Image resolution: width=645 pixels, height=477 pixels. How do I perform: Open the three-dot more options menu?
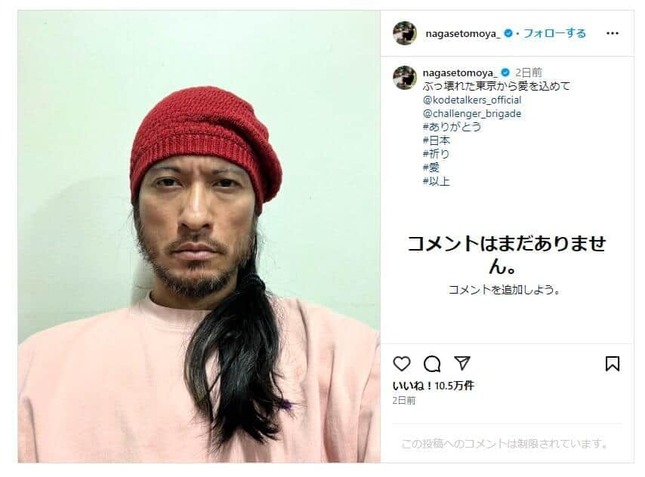tap(612, 33)
